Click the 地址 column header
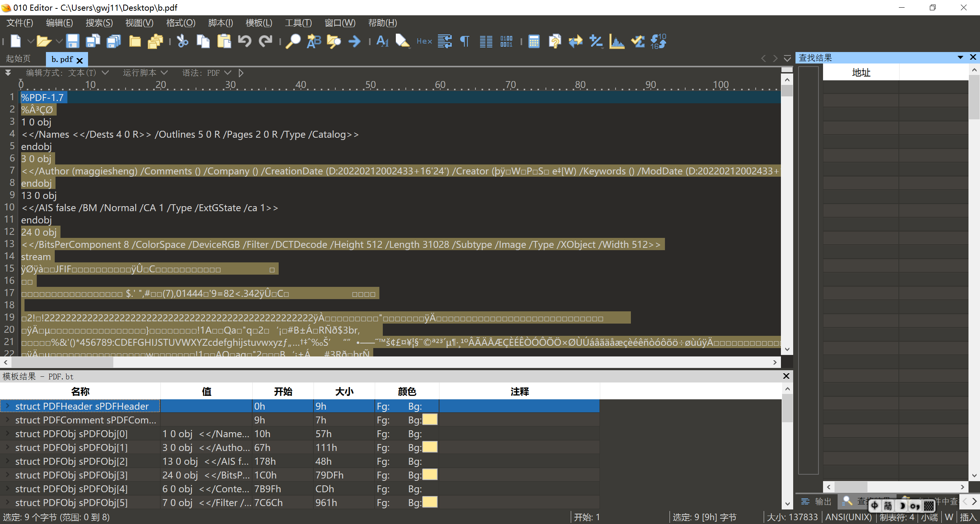 coord(861,72)
